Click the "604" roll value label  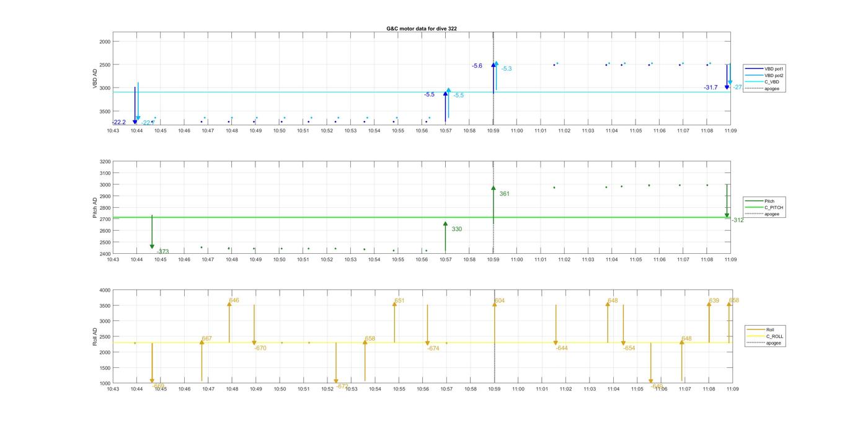[x=499, y=301]
